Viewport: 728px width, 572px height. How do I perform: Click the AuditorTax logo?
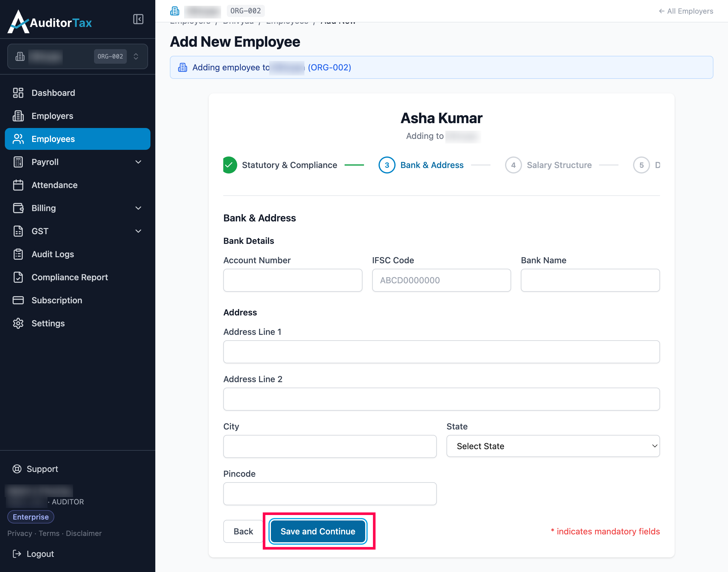[x=49, y=22]
